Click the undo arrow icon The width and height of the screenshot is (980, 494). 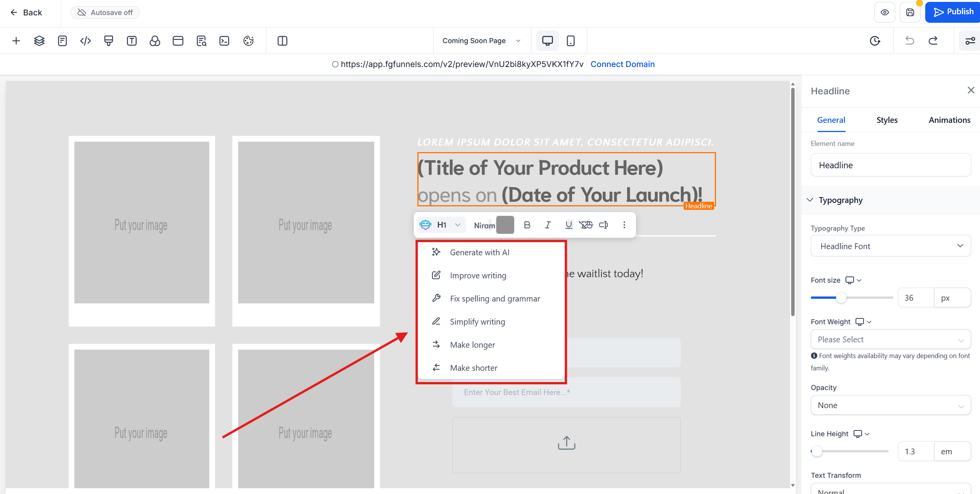pyautogui.click(x=909, y=41)
